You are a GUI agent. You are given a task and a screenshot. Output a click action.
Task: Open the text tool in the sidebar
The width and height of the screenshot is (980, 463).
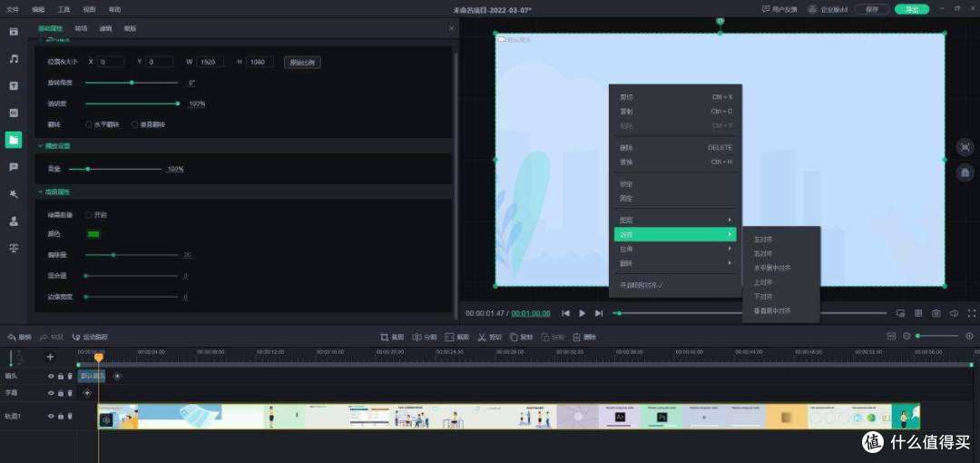[14, 86]
